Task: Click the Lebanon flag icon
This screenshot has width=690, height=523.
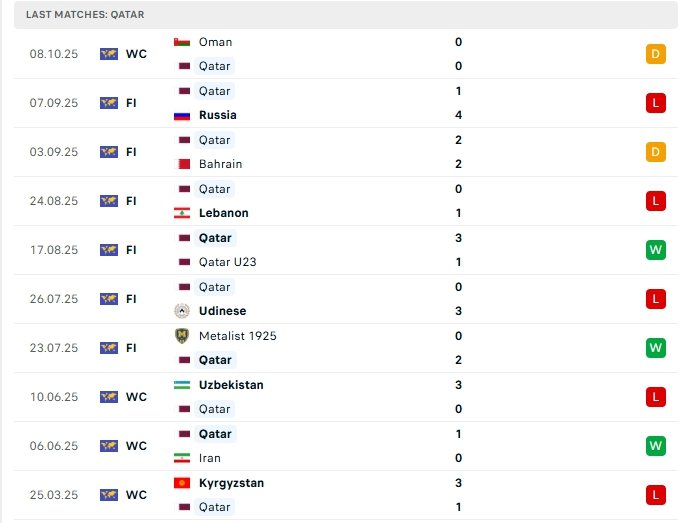Action: pos(182,213)
